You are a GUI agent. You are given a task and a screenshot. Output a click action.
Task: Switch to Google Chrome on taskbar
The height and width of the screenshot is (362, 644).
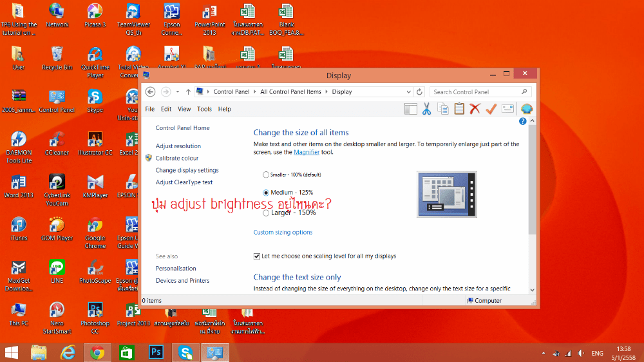[97, 352]
